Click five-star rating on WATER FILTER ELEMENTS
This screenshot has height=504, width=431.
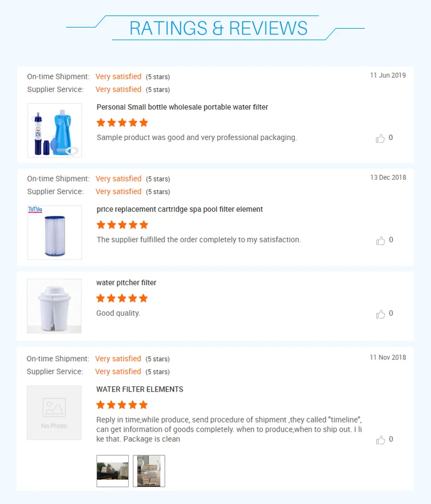[x=122, y=405]
